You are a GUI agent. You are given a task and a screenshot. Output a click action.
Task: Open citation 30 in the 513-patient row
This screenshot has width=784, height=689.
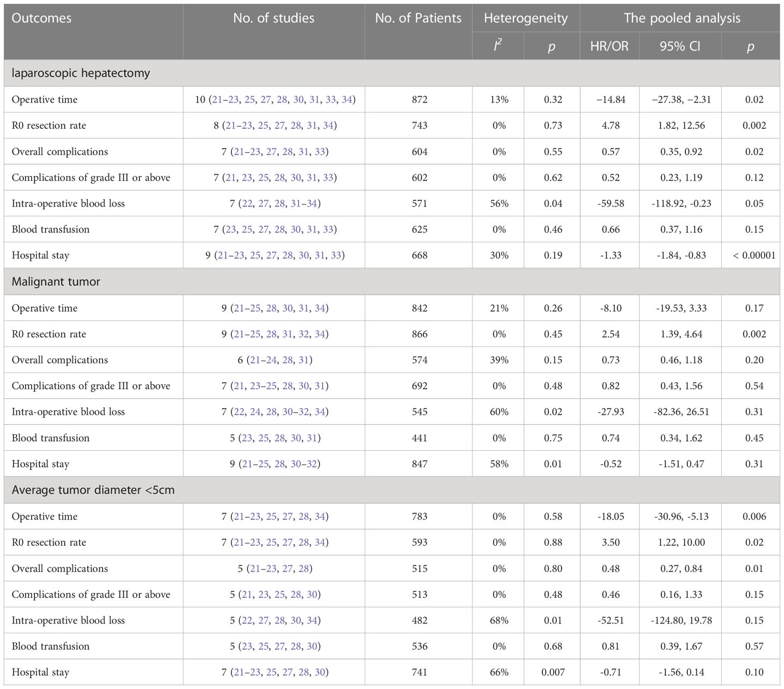[x=312, y=595]
